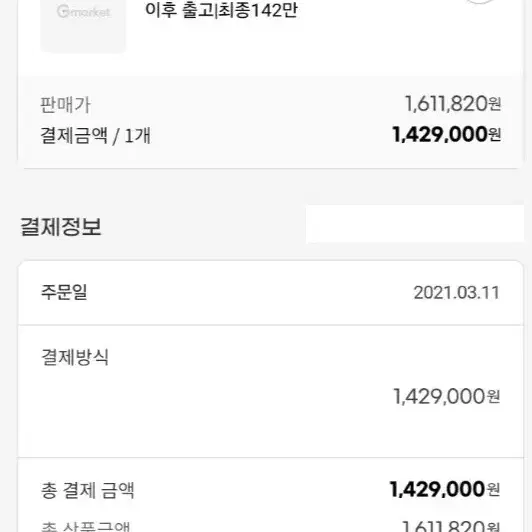Click the 결제방식 label
The image size is (532, 532).
pyautogui.click(x=75, y=357)
